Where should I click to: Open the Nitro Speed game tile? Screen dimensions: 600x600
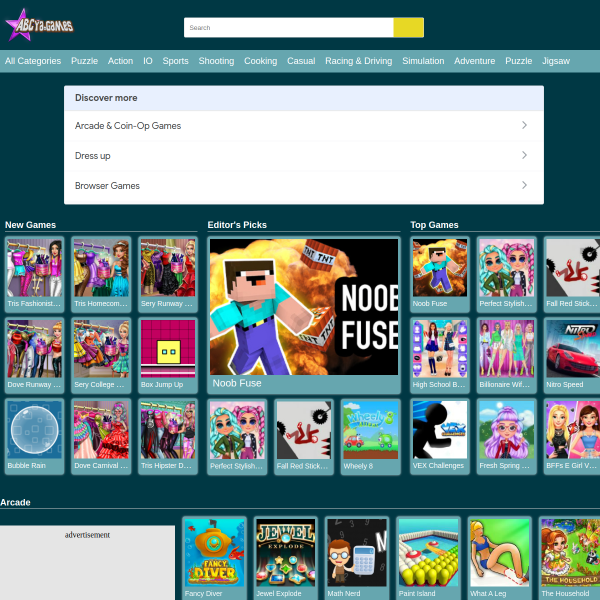tap(572, 355)
